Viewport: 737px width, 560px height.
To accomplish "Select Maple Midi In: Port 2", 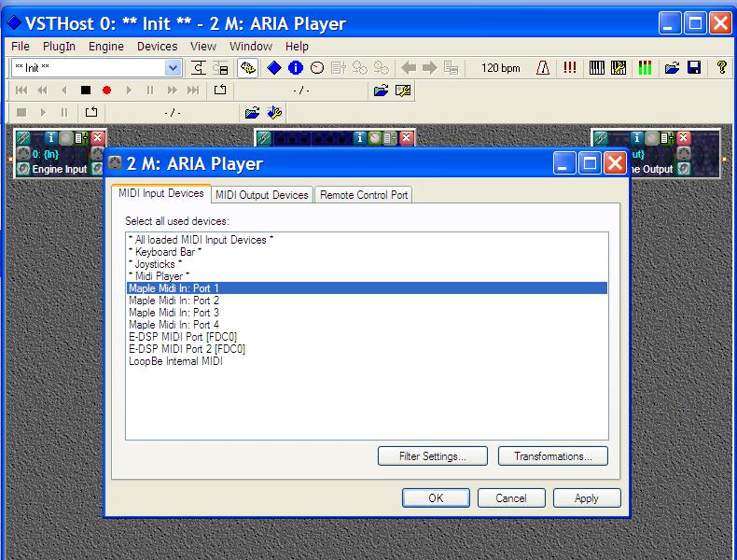I will click(367, 300).
